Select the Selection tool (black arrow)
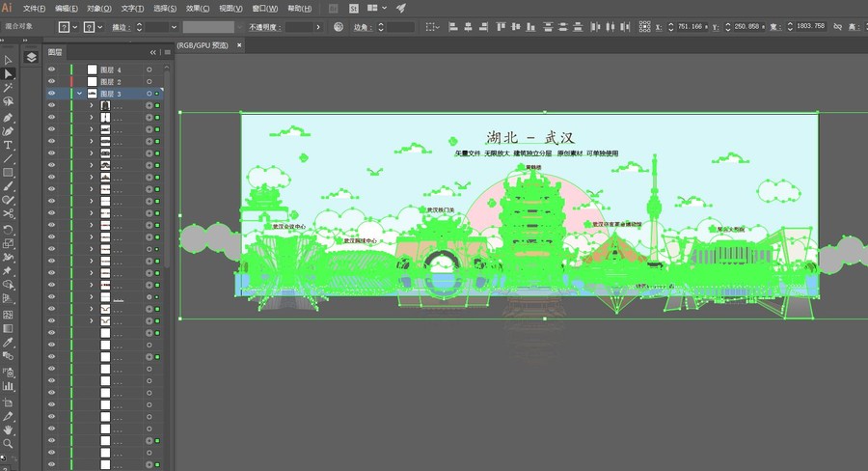This screenshot has height=471, width=868. tap(8, 60)
